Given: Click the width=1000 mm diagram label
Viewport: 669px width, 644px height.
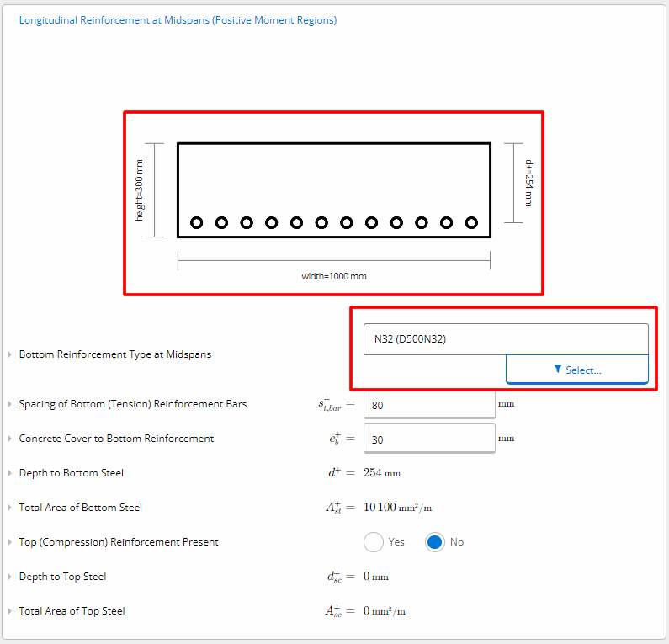Looking at the screenshot, I should [x=334, y=277].
